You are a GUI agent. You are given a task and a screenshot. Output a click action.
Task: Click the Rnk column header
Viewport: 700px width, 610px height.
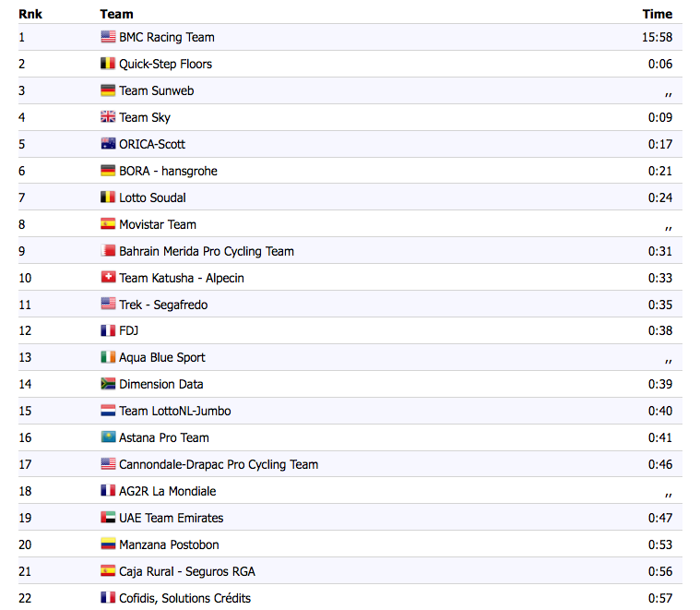tap(30, 14)
